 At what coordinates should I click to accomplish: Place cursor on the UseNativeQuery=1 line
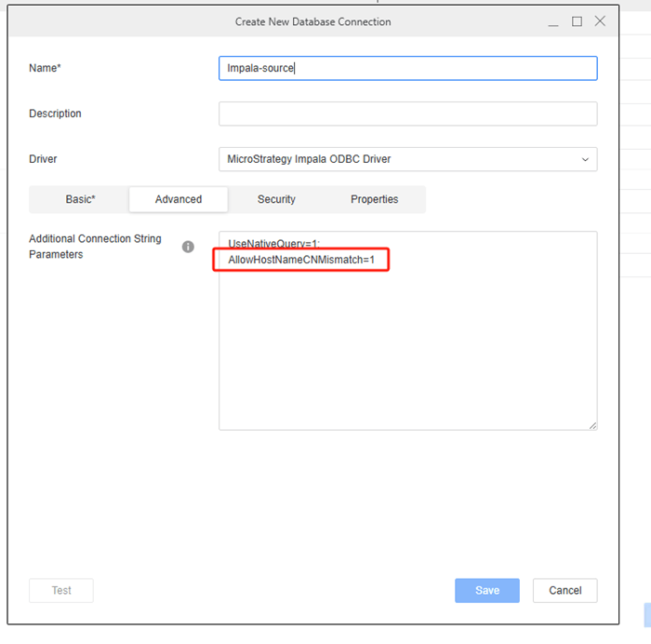273,243
